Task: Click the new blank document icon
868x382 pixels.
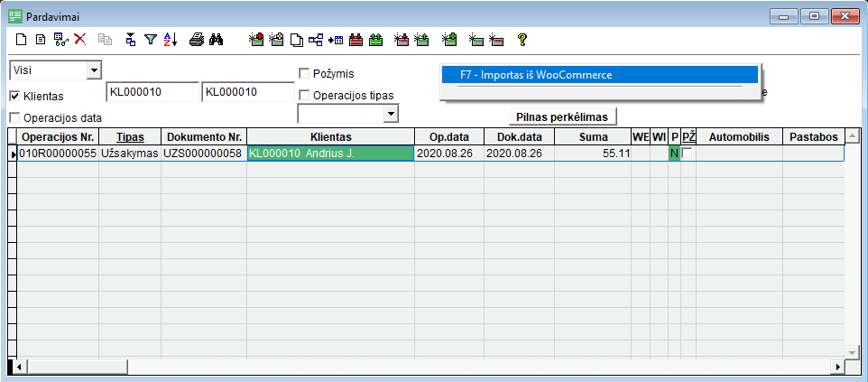Action: point(22,40)
